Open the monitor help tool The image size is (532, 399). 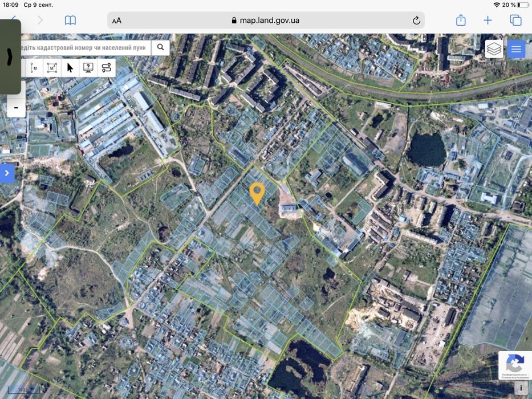pyautogui.click(x=88, y=68)
